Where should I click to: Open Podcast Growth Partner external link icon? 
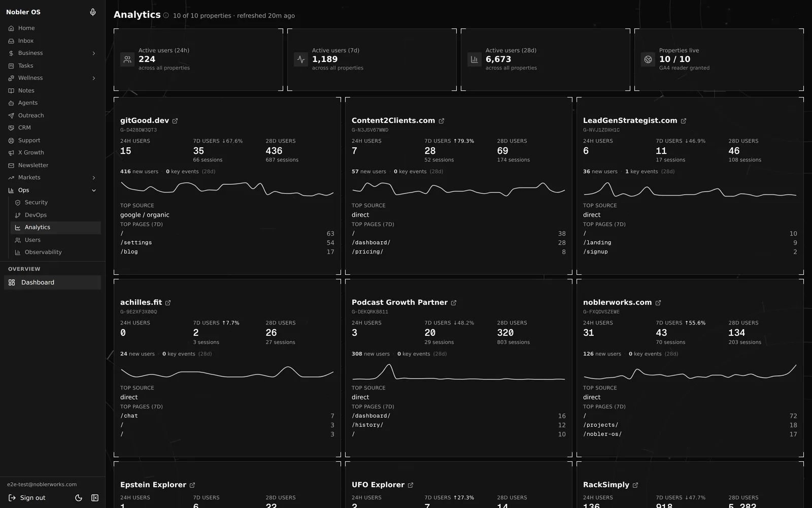point(454,303)
